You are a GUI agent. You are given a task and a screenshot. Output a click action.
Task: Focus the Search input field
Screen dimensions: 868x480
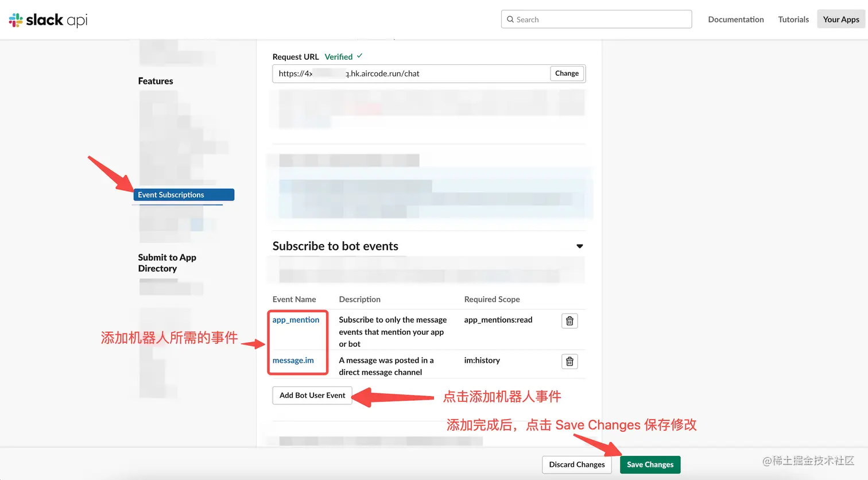(596, 20)
